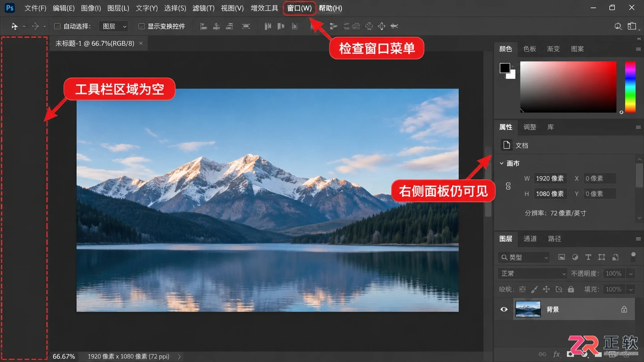Click the 3D pan mode icon
The image size is (644, 362).
click(381, 26)
